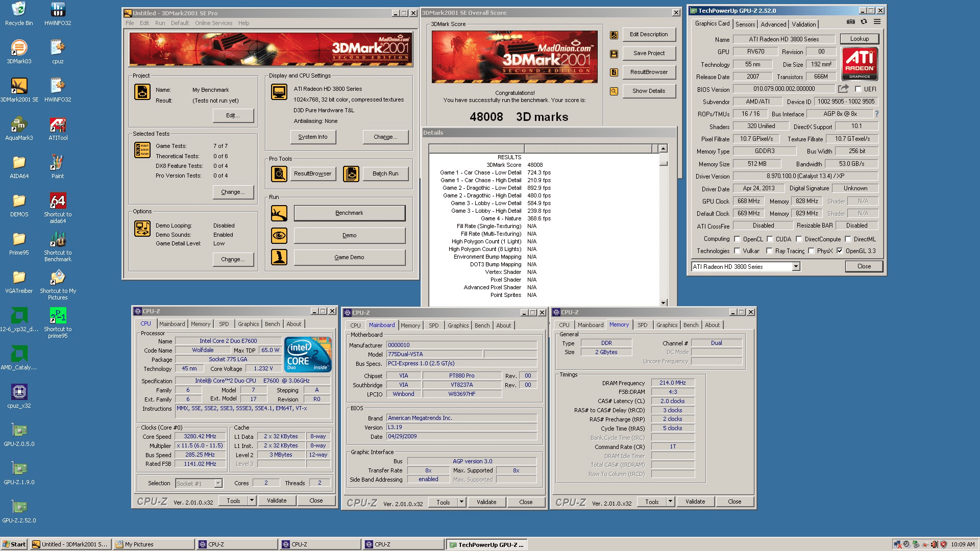Toggle the CUDA checkbox in GPU-Z

coord(770,239)
